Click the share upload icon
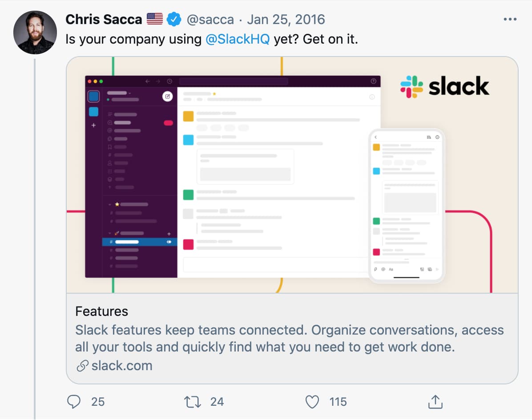The height and width of the screenshot is (420, 532). tap(435, 402)
